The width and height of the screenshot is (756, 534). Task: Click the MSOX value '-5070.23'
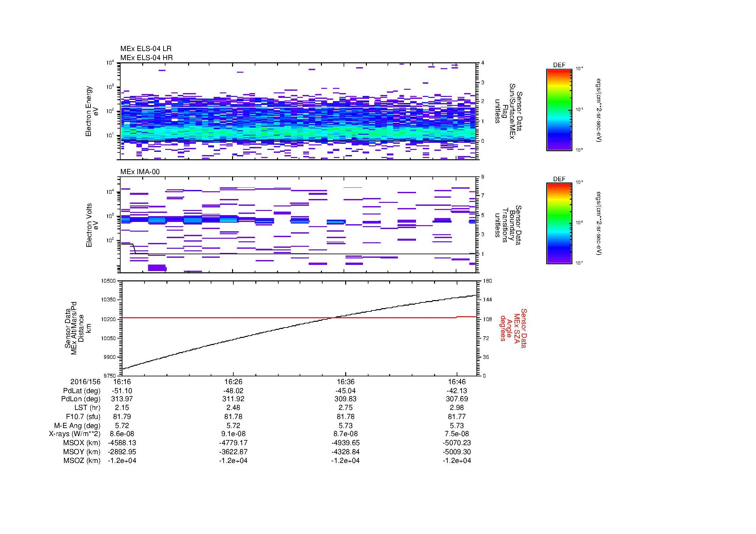pyautogui.click(x=457, y=443)
